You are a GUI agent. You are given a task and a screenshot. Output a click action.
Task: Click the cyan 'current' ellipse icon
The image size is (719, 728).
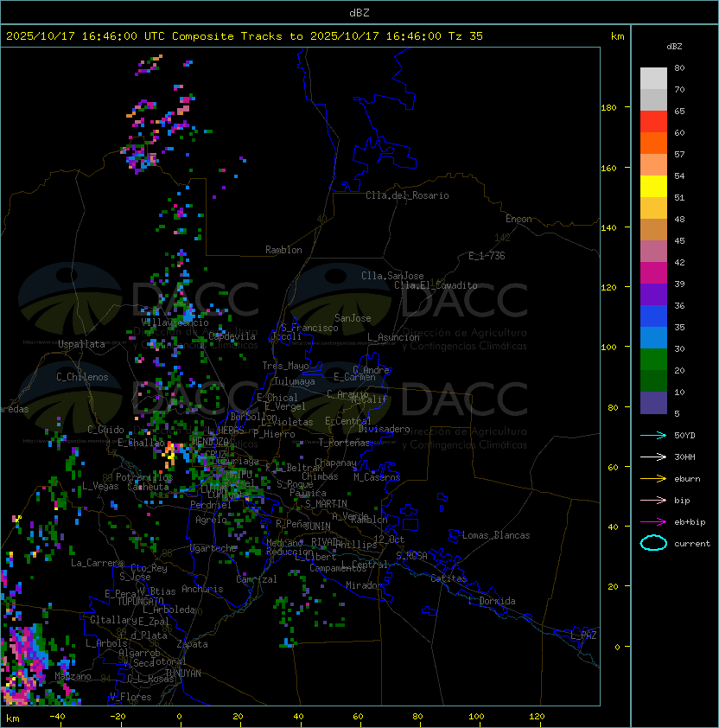(x=653, y=543)
